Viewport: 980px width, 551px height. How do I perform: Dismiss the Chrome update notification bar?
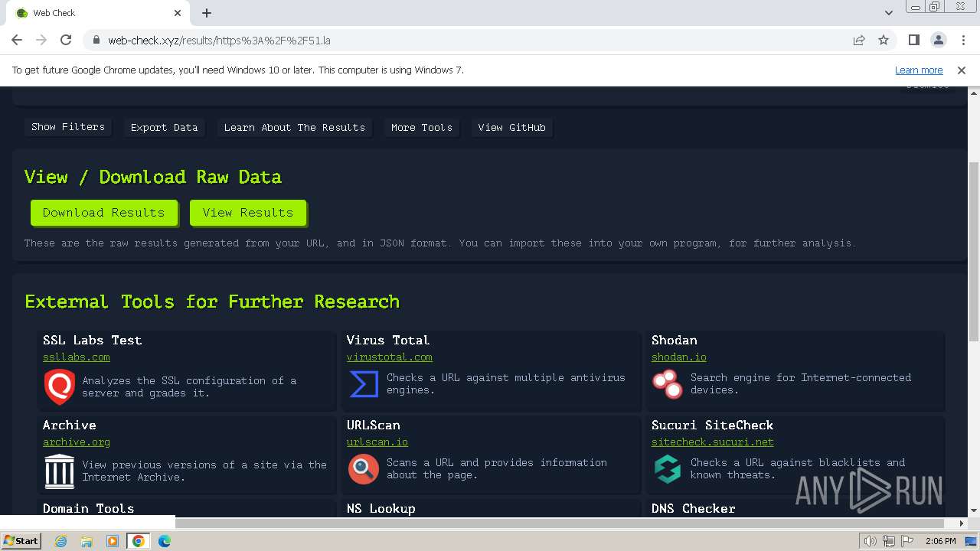point(962,70)
